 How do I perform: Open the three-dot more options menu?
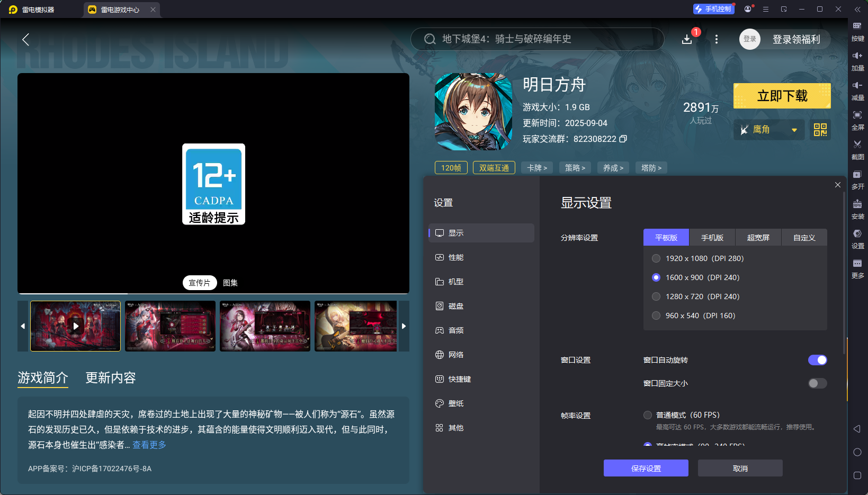(717, 39)
